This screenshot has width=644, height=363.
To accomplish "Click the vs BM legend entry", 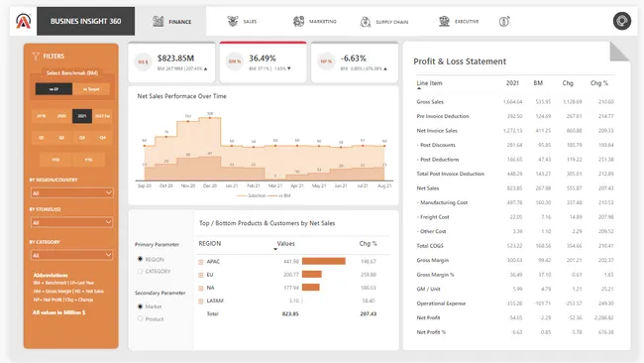I will [x=279, y=195].
